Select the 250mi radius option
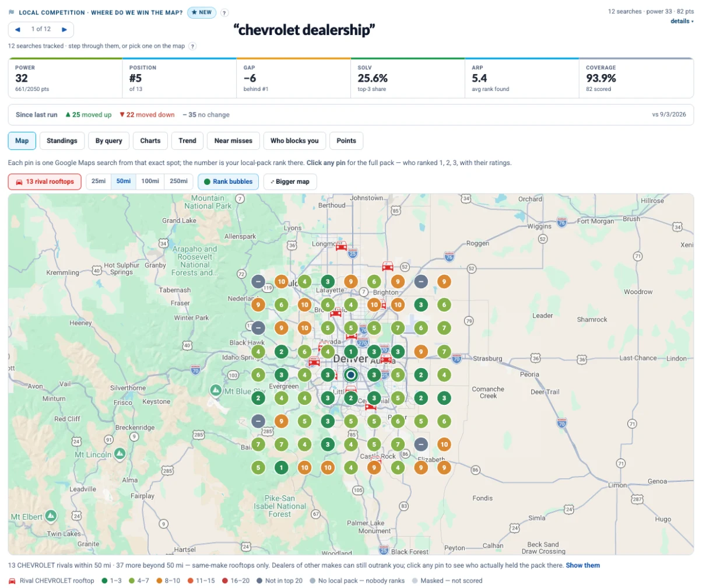The image size is (702, 588). [178, 181]
